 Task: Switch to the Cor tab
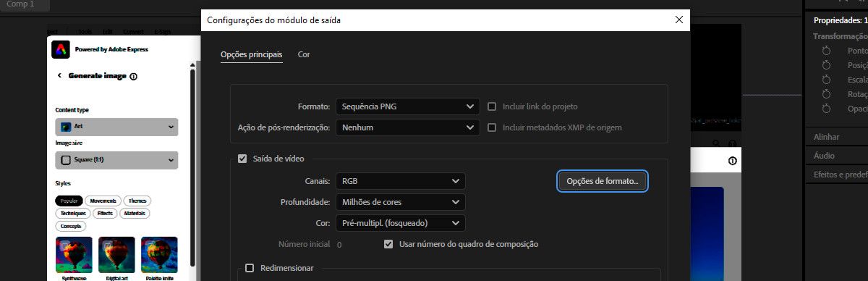point(304,54)
